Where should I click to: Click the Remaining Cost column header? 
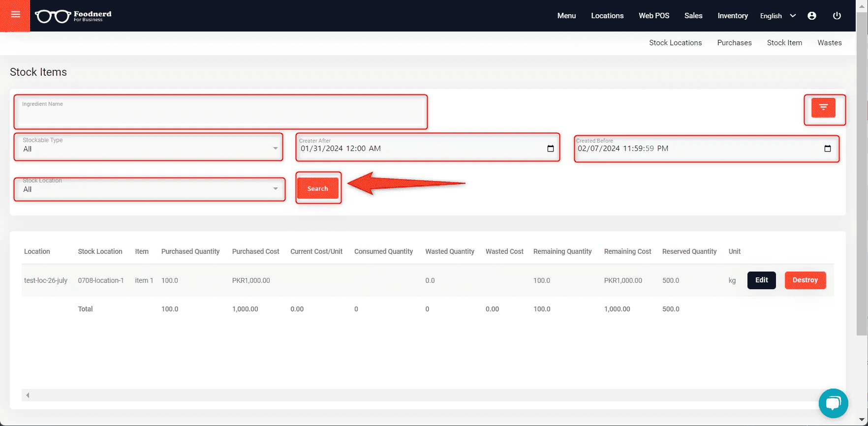pyautogui.click(x=627, y=251)
